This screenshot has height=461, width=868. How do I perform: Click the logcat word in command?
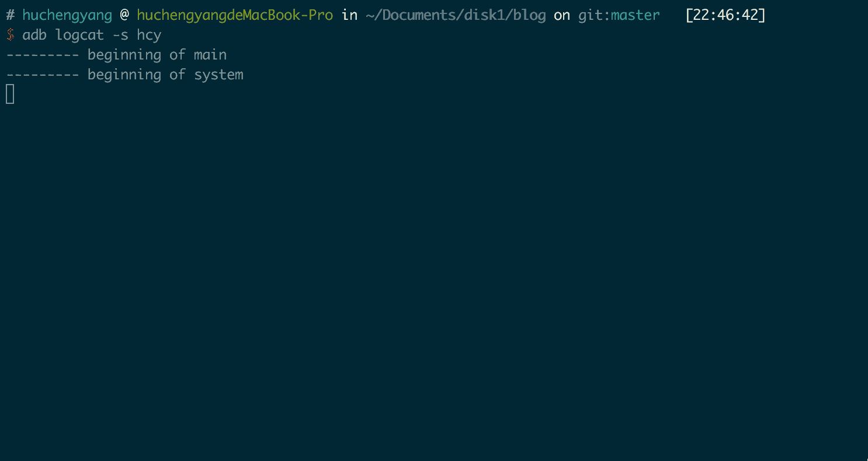tap(79, 36)
